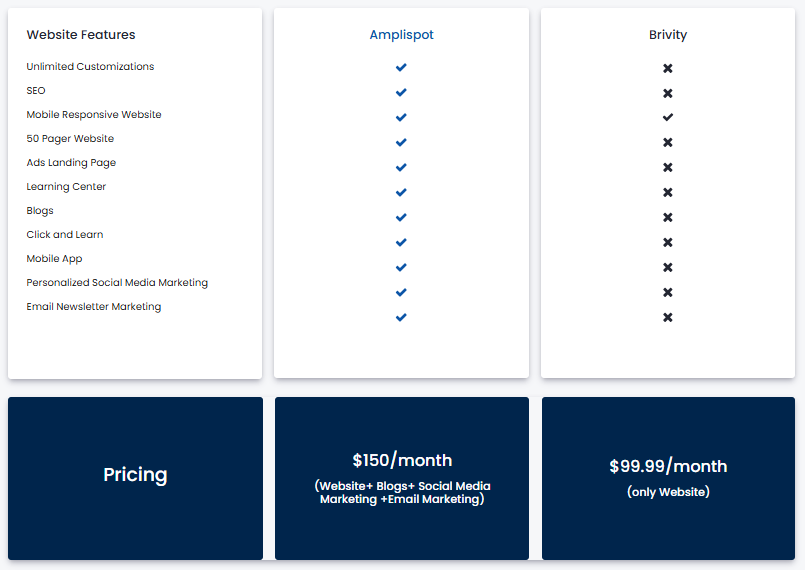The height and width of the screenshot is (570, 805).
Task: Click the (only Website) note
Action: 668,492
